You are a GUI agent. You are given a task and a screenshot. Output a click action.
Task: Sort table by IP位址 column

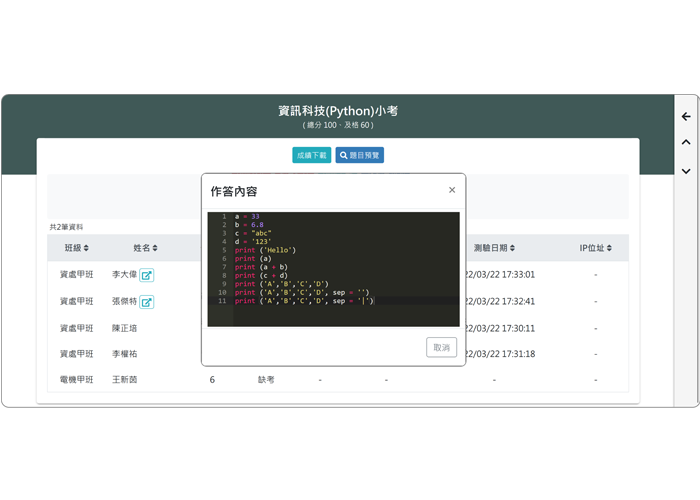click(x=596, y=248)
